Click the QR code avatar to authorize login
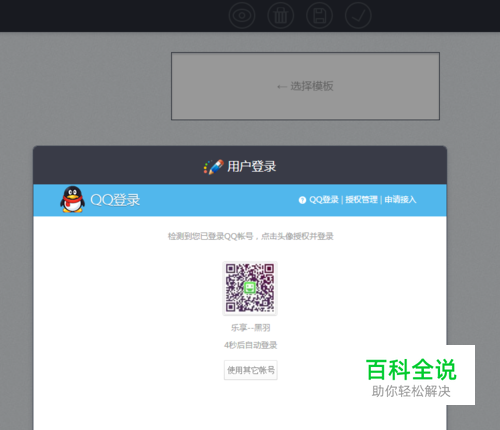Image resolution: width=500 pixels, height=430 pixels. [250, 288]
